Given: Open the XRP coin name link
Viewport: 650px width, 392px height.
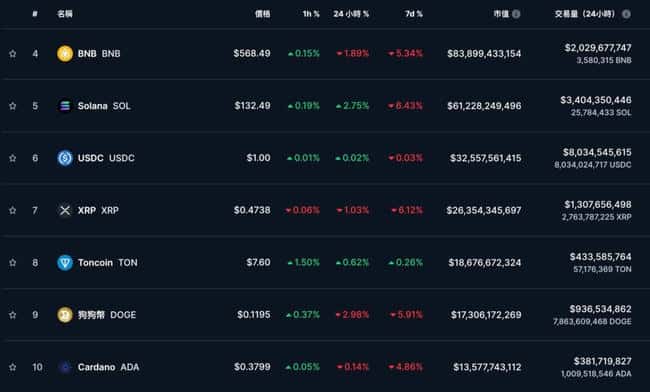Looking at the screenshot, I should [x=98, y=210].
